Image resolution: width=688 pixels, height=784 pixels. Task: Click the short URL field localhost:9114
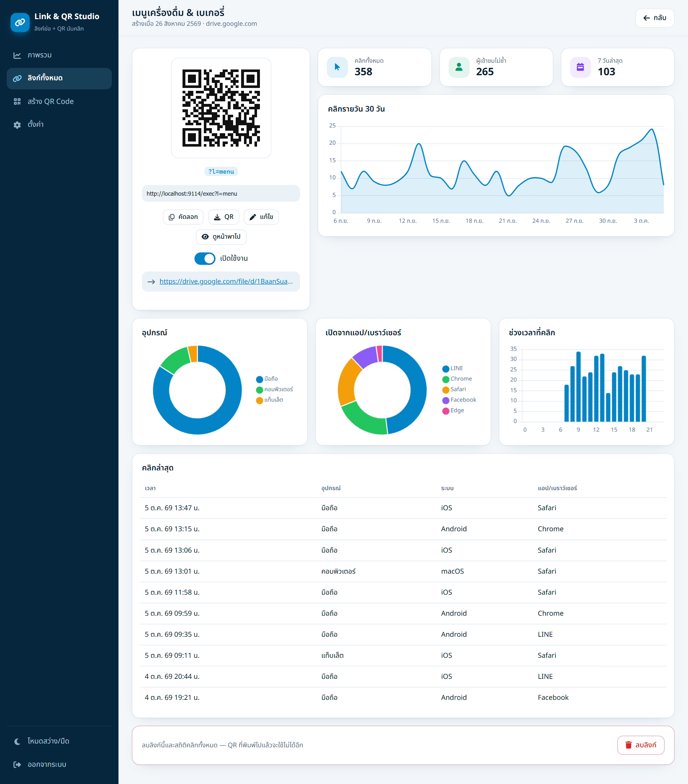point(221,194)
